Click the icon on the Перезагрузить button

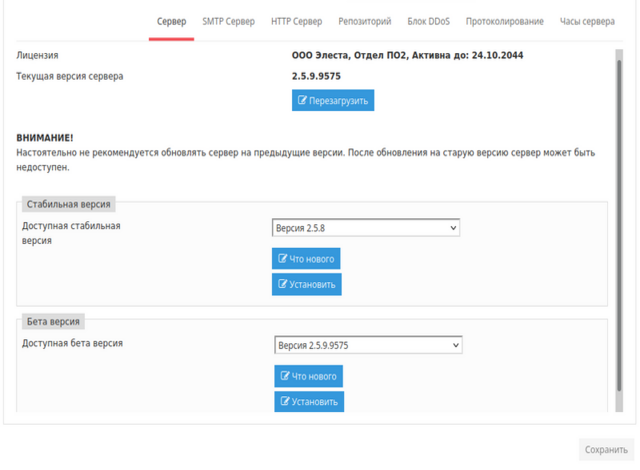(302, 101)
